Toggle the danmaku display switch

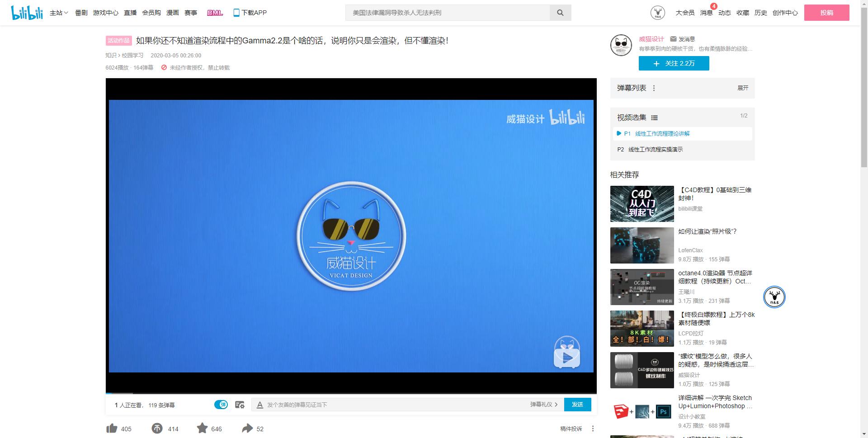point(221,405)
